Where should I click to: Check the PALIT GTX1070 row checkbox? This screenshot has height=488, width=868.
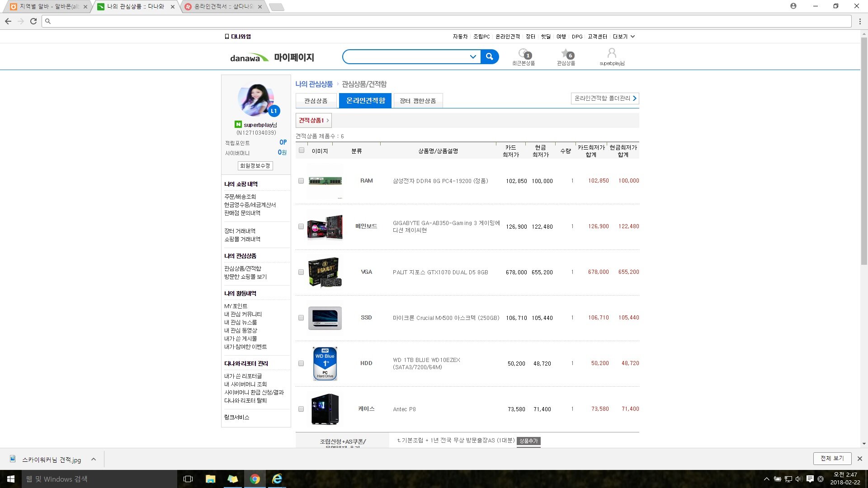301,272
